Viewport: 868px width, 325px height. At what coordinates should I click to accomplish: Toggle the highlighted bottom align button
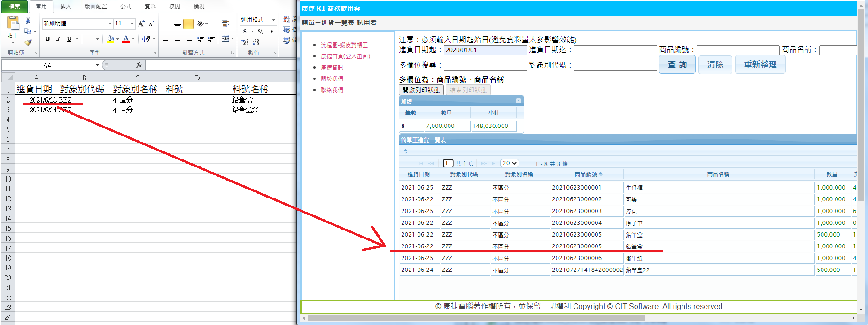coord(188,24)
